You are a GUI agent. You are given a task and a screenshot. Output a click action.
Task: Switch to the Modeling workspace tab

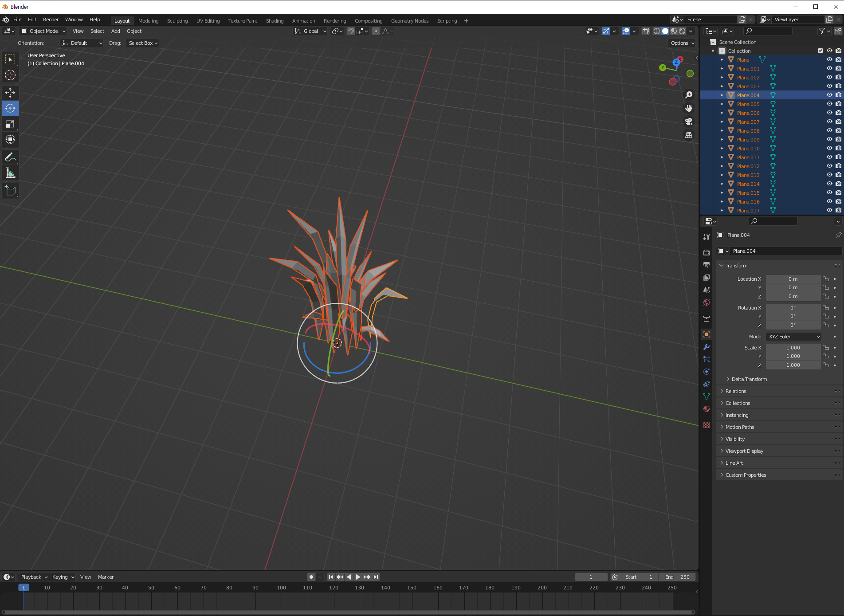[148, 21]
